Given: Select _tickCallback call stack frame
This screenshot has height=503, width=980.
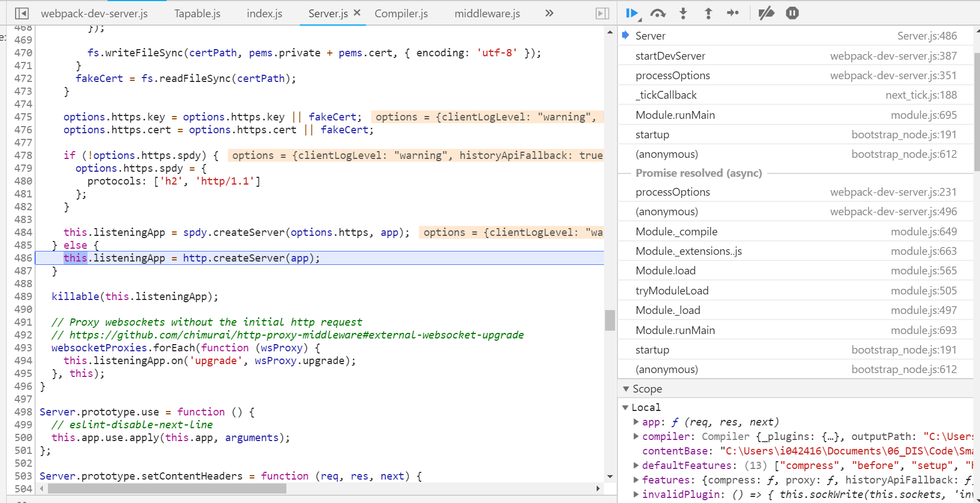Looking at the screenshot, I should 796,95.
